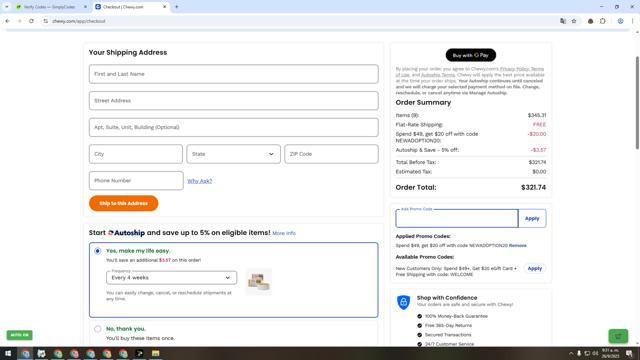The width and height of the screenshot is (640, 360).
Task: Focus the City field
Action: pyautogui.click(x=136, y=154)
